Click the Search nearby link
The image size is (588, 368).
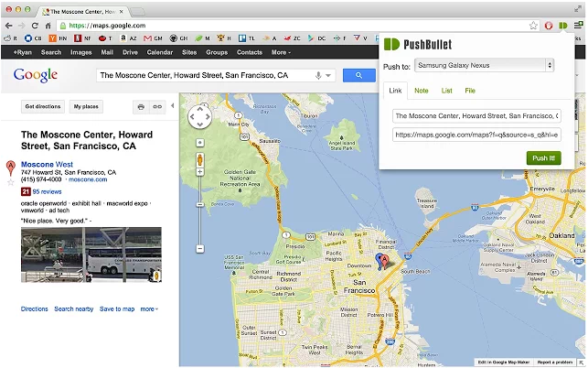74,309
